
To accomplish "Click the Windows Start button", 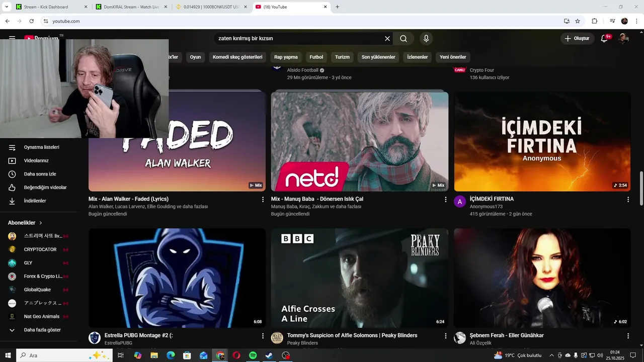I will 8,355.
